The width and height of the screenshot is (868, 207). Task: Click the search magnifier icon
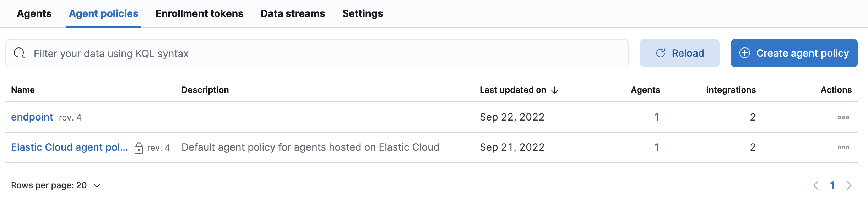(19, 53)
